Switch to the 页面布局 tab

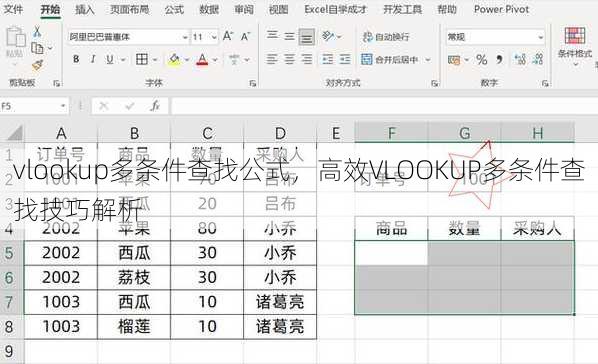(x=130, y=10)
